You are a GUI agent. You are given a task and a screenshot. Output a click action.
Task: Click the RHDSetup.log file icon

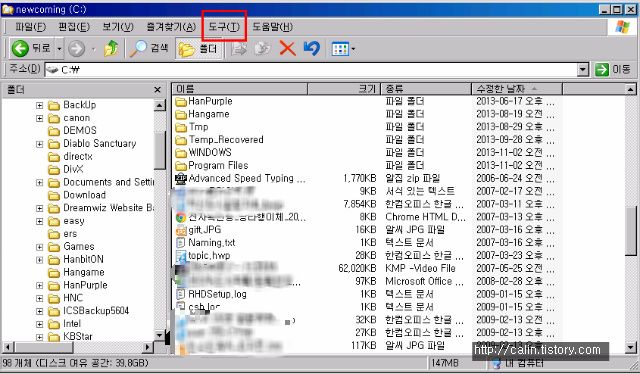[x=180, y=294]
